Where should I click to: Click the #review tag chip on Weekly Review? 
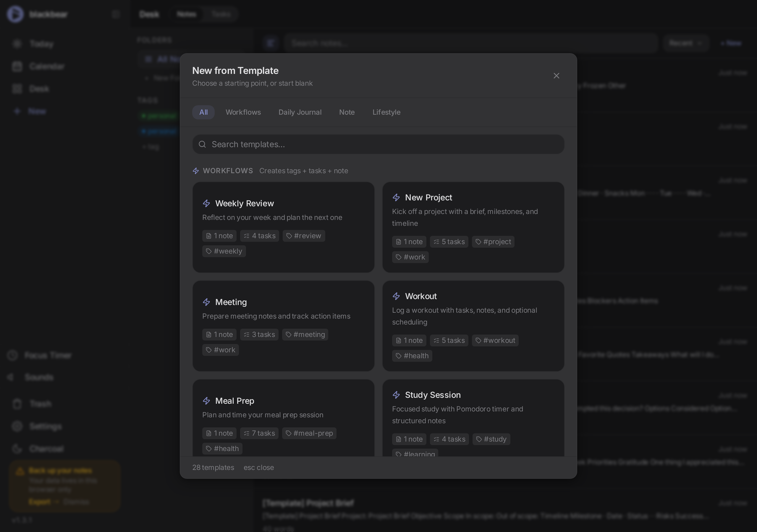[304, 236]
